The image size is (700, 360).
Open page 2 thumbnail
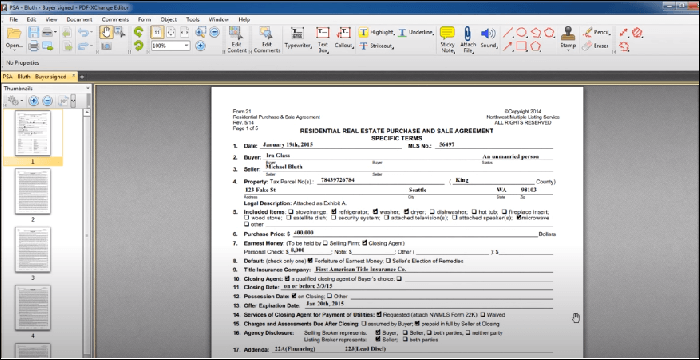click(x=33, y=191)
